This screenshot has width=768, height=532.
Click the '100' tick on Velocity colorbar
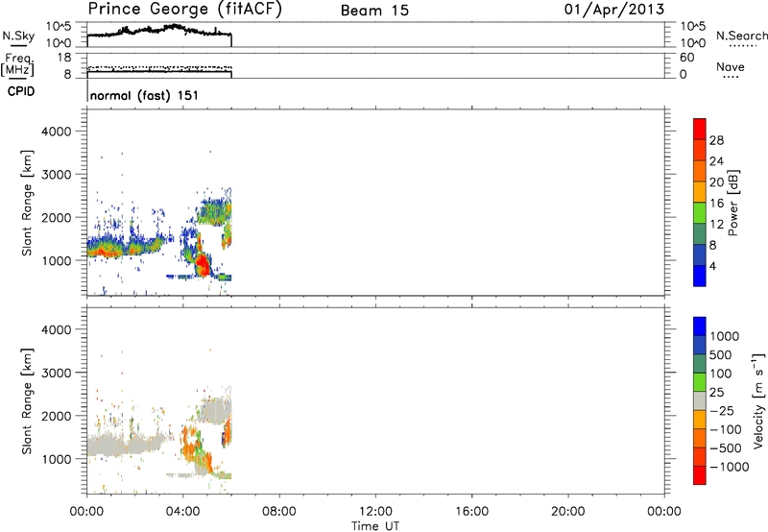click(720, 374)
